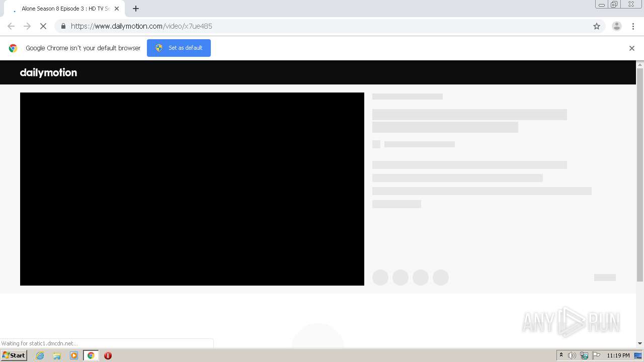Click the Google Chrome logo in infobar

click(13, 48)
